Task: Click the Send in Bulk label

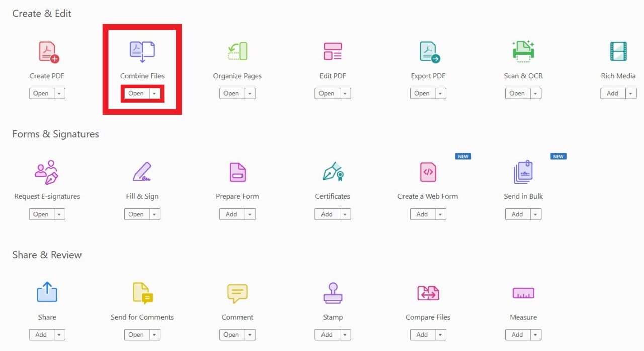Action: [x=523, y=196]
